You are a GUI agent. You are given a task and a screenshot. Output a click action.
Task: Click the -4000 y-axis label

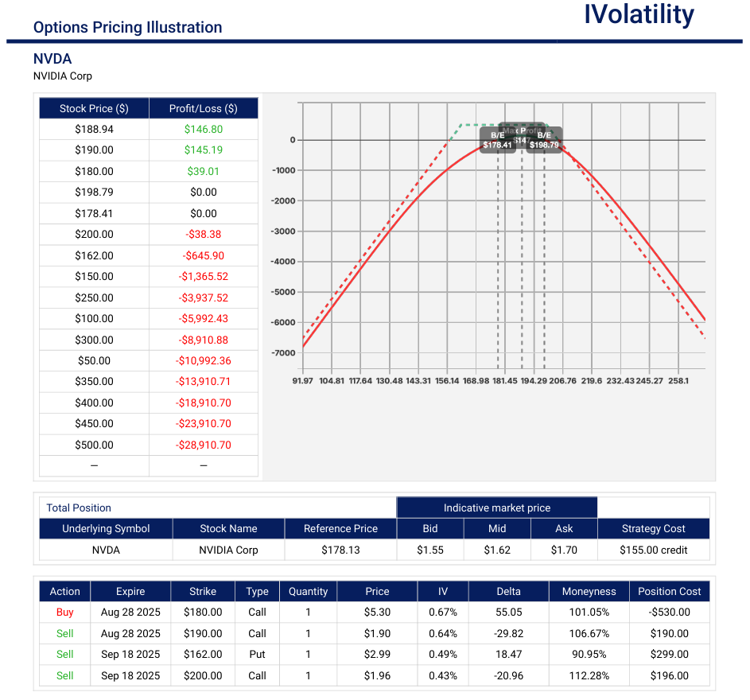(284, 262)
